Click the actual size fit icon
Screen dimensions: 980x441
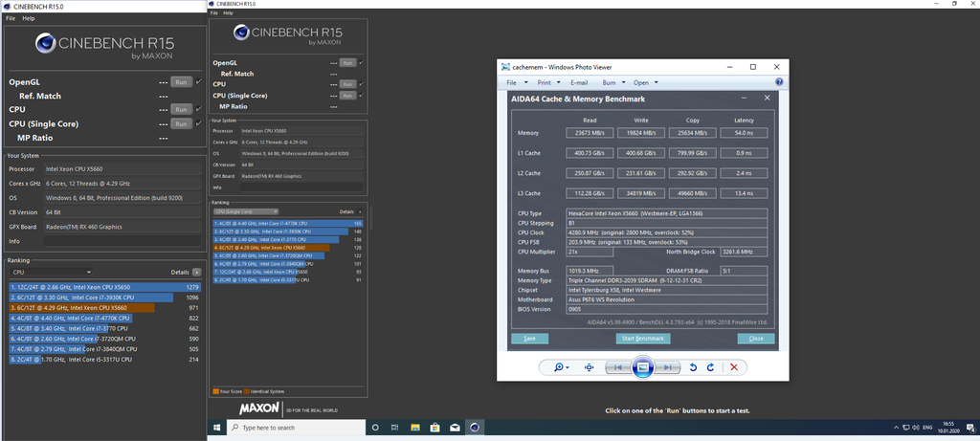(x=589, y=367)
